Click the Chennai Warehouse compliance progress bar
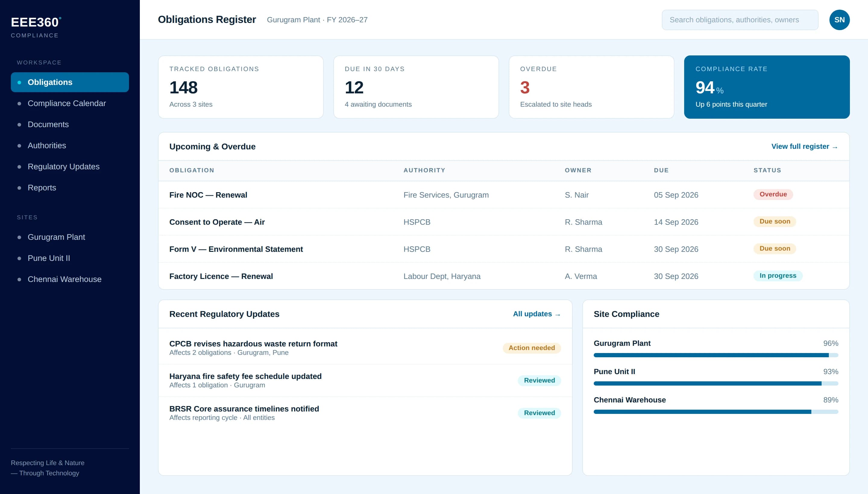Screen dimensions: 868x494 (715, 411)
